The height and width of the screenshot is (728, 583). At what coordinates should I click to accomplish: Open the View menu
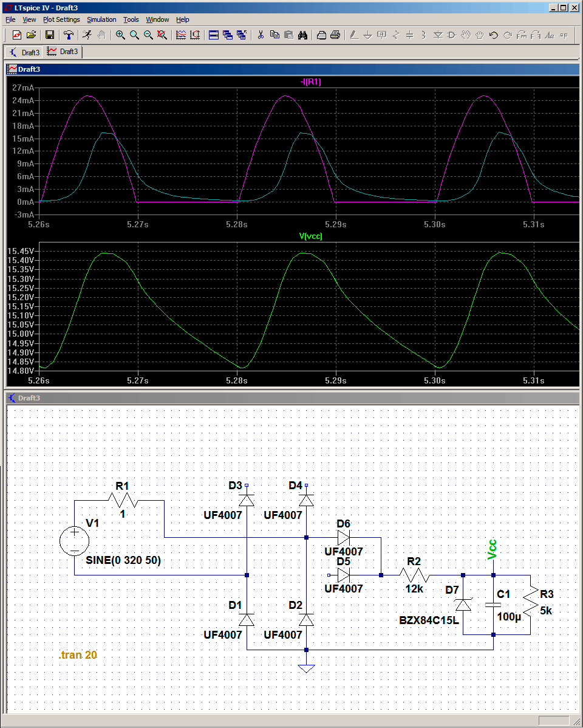pos(29,19)
